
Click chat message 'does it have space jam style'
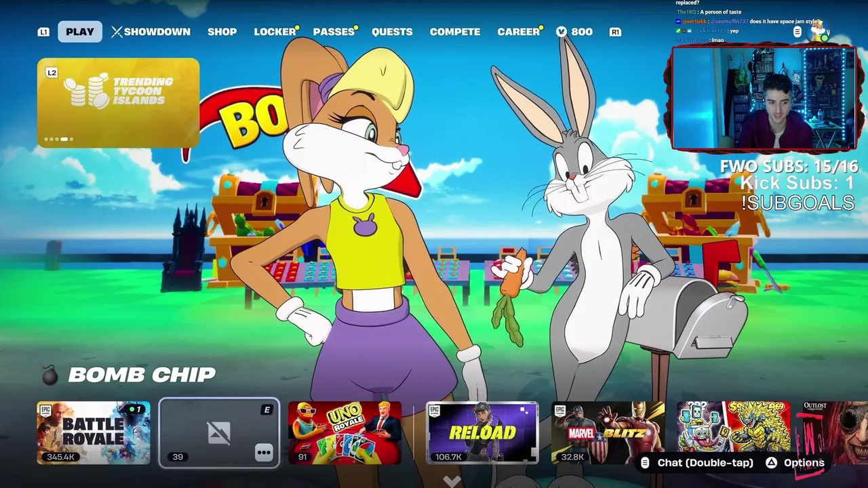[785, 22]
